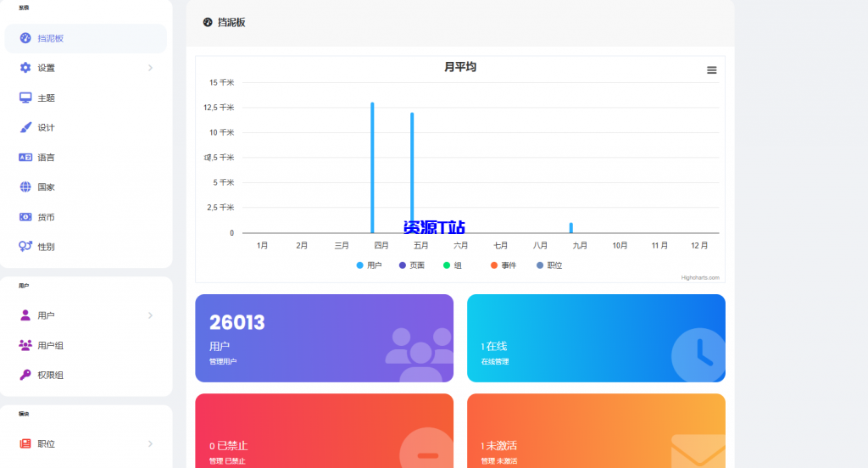Open the 权限组 menu item

tap(50, 375)
